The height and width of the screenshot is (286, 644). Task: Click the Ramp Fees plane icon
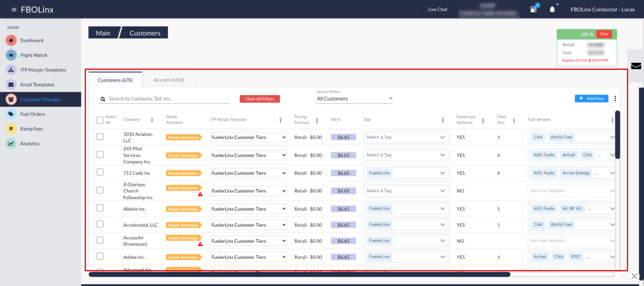[11, 129]
